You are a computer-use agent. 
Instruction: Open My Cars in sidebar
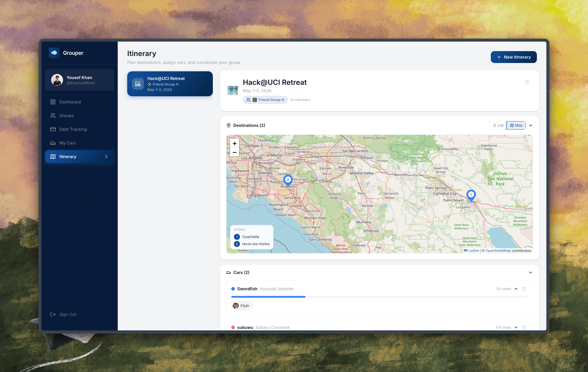67,143
